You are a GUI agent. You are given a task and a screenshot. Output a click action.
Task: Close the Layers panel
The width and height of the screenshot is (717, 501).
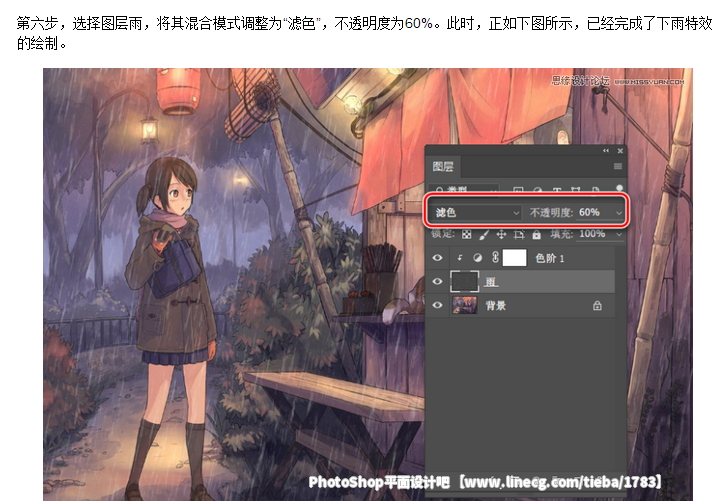620,150
